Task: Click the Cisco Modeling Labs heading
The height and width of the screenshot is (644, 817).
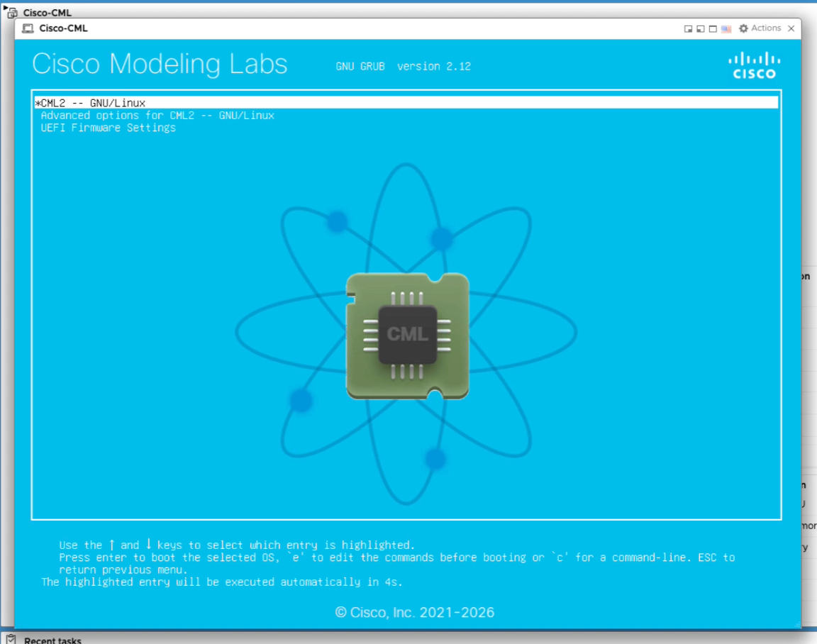Action: tap(160, 64)
